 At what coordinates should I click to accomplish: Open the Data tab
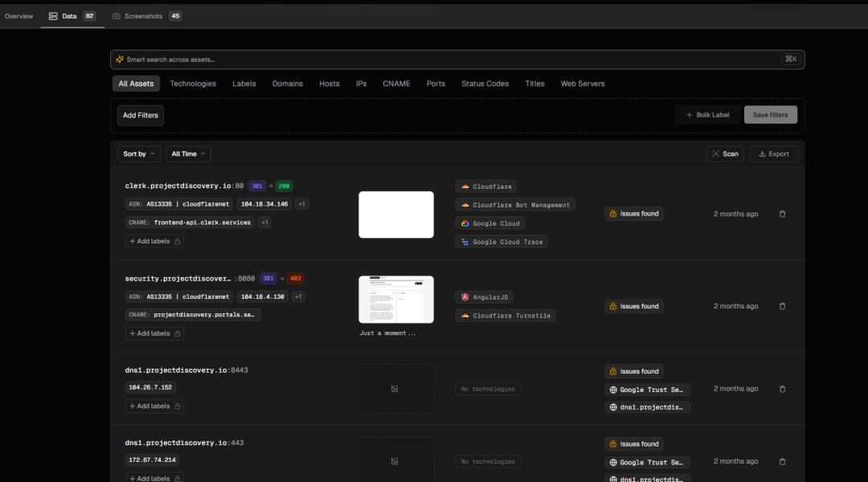coord(72,16)
